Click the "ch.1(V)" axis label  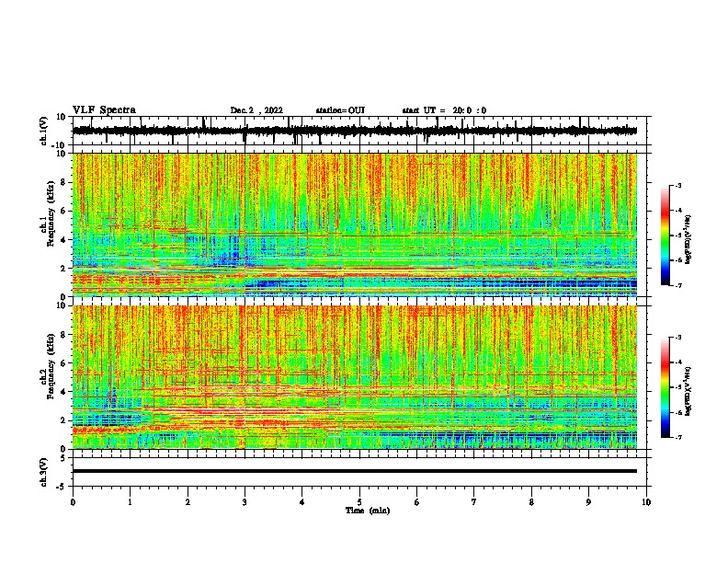tap(44, 131)
